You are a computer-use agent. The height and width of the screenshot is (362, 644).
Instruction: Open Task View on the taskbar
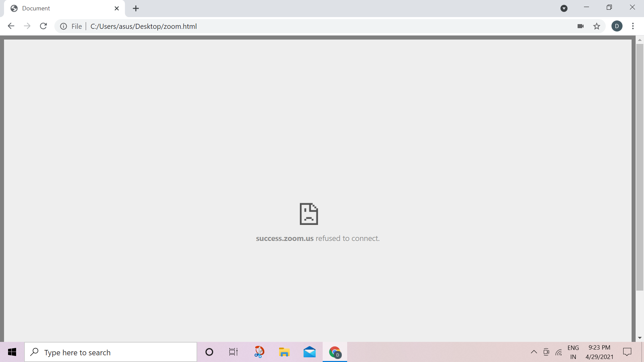[233, 352]
